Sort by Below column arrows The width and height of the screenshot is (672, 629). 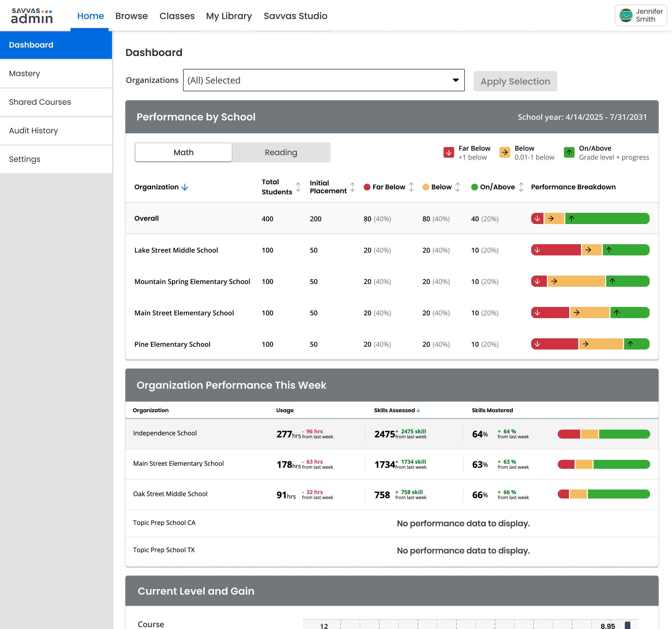(458, 187)
